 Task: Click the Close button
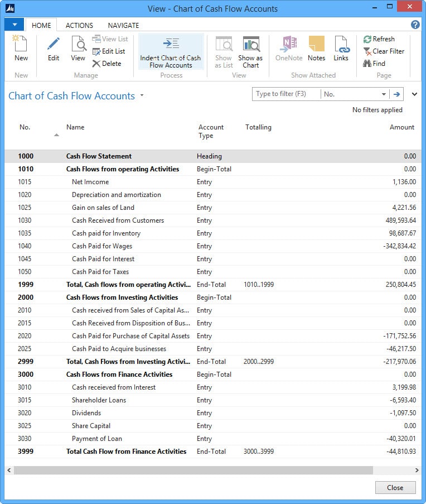(395, 488)
